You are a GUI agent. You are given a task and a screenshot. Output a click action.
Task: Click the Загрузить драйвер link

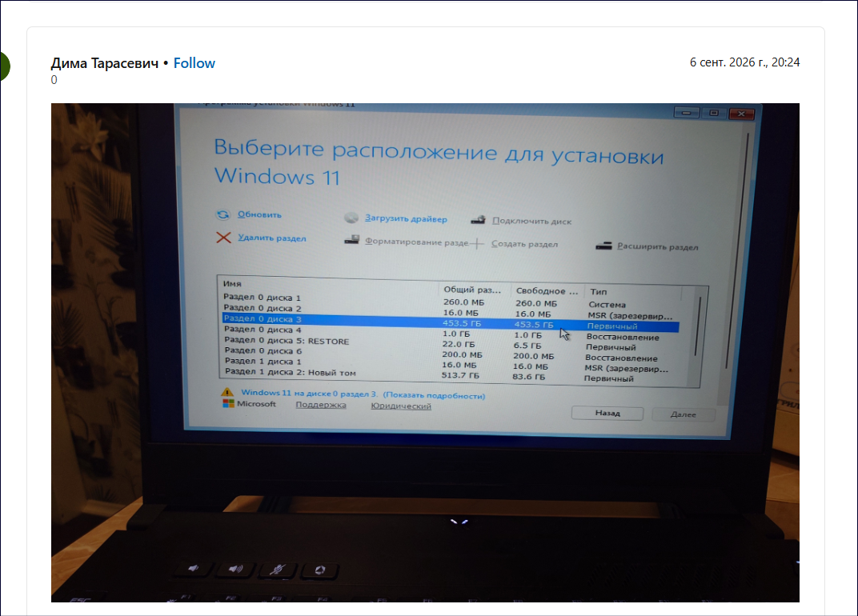tap(406, 219)
